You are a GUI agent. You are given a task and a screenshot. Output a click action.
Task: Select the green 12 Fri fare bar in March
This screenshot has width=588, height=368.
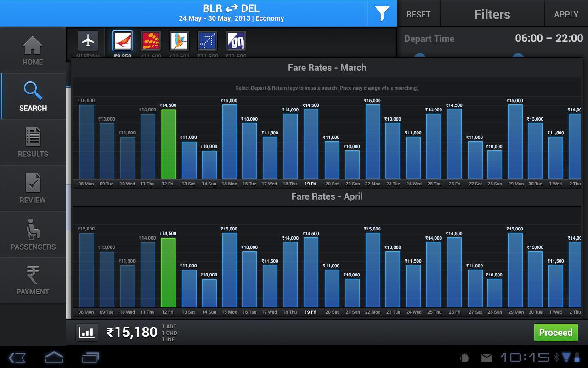click(x=168, y=143)
